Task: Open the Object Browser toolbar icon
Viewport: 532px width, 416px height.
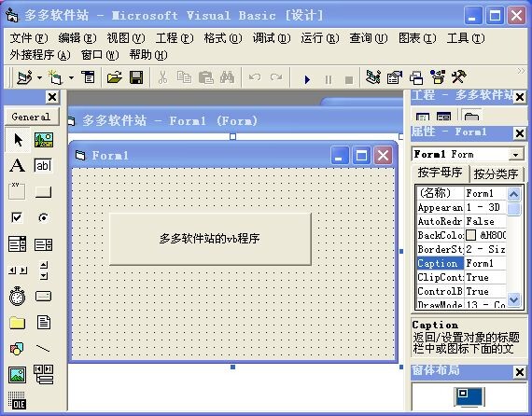Action: tap(438, 77)
